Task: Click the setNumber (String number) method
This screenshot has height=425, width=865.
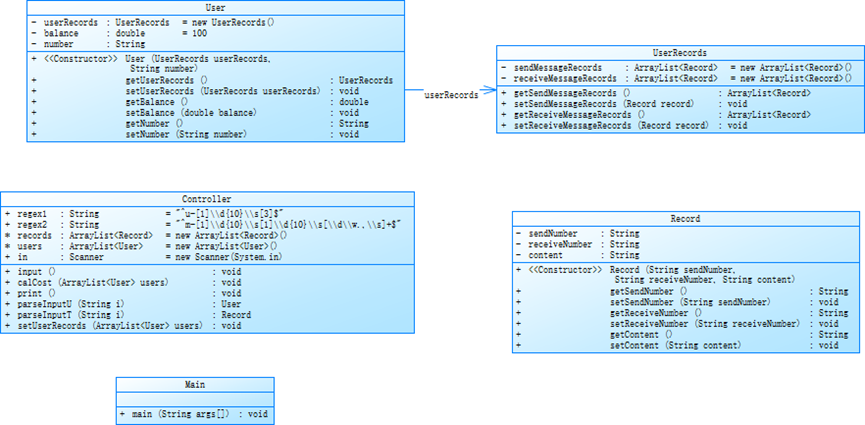Action: click(195, 134)
